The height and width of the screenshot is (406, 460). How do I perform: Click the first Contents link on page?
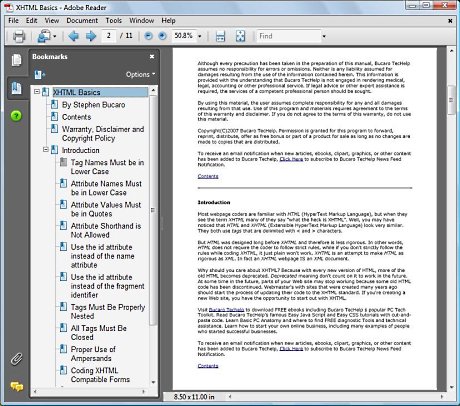click(x=208, y=176)
